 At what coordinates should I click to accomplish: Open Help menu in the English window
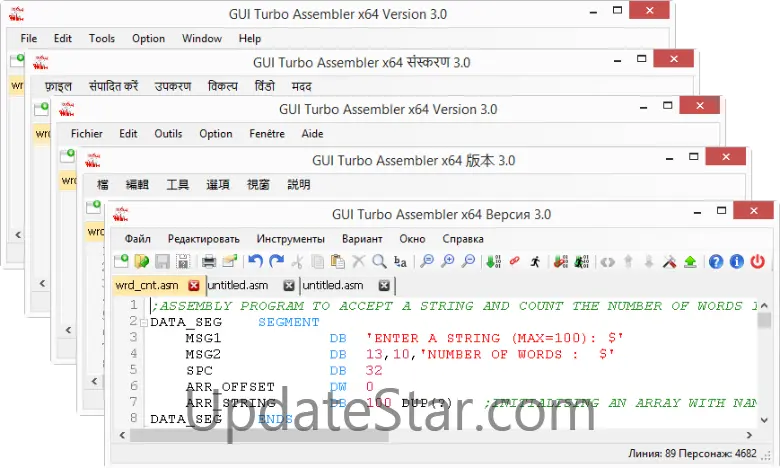tap(250, 38)
